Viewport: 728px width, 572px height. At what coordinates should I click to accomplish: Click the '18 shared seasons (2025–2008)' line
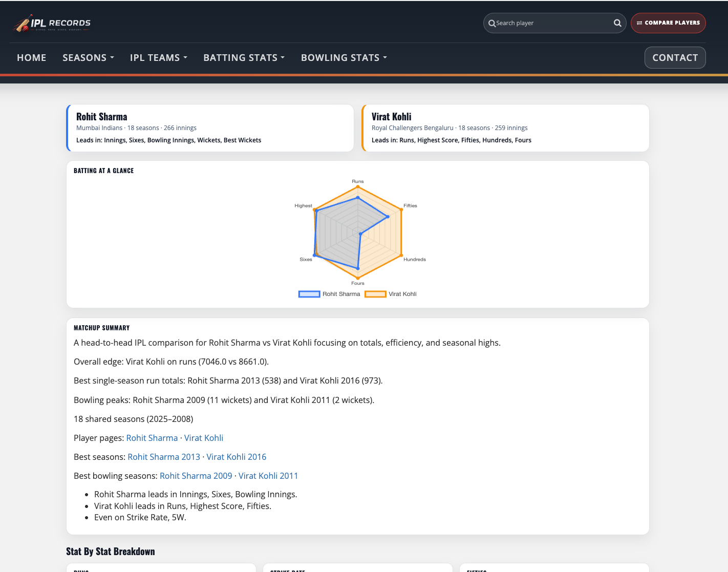pyautogui.click(x=134, y=419)
